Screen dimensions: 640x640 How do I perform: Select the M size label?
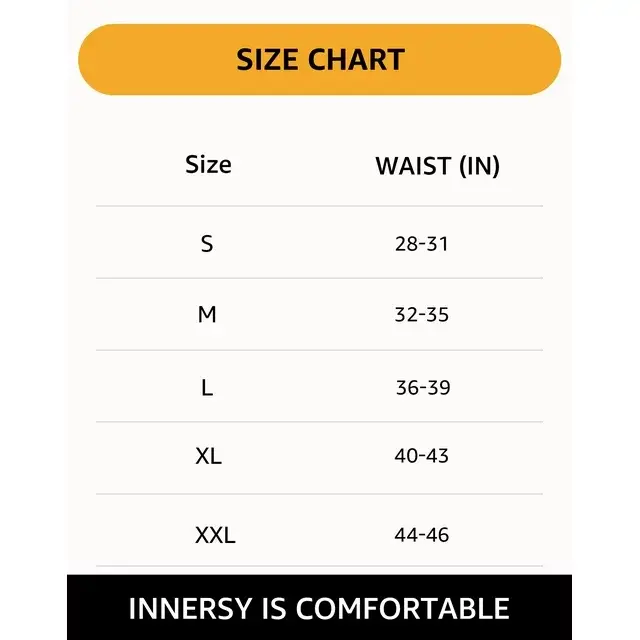(x=207, y=315)
